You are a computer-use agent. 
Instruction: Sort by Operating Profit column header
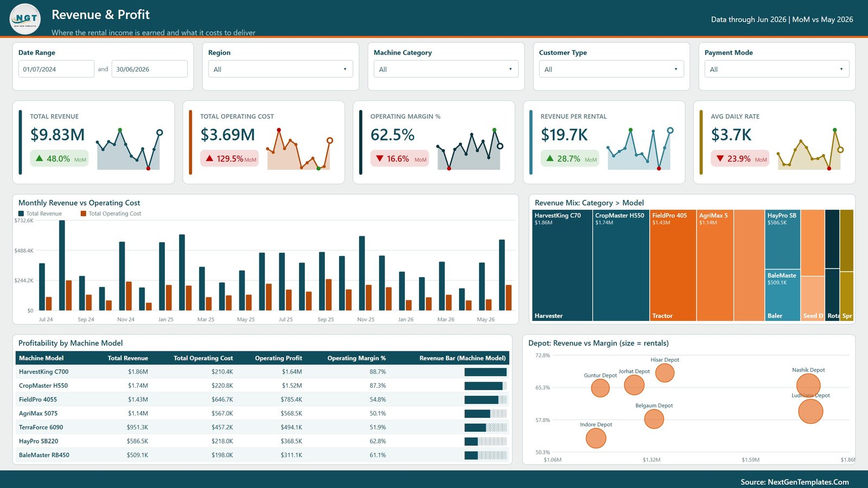[278, 358]
